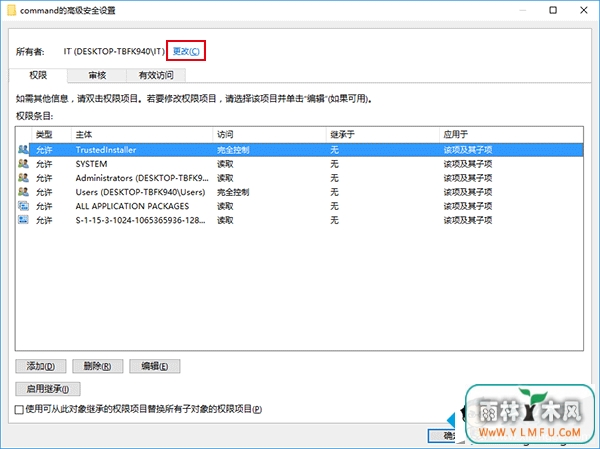The width and height of the screenshot is (600, 449).
Task: Select Users (DESKTOP-TBFK940\Users) entry
Action: (300, 192)
